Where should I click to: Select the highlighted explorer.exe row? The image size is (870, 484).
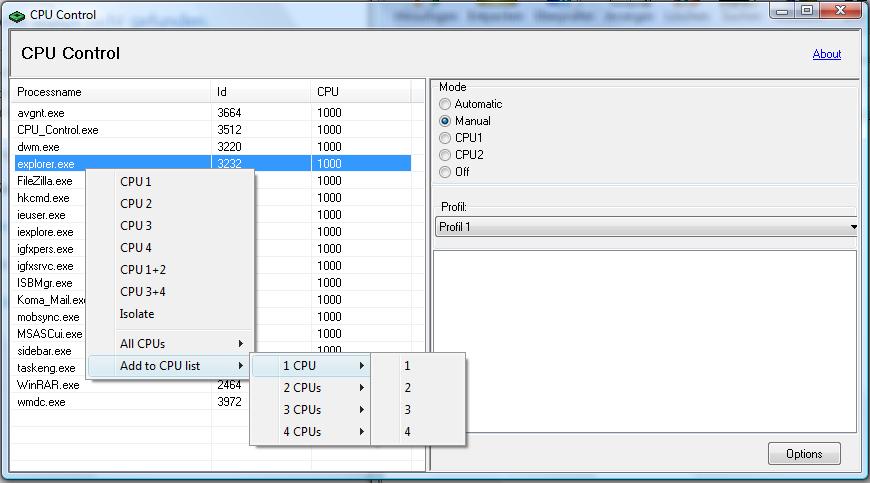(x=213, y=164)
